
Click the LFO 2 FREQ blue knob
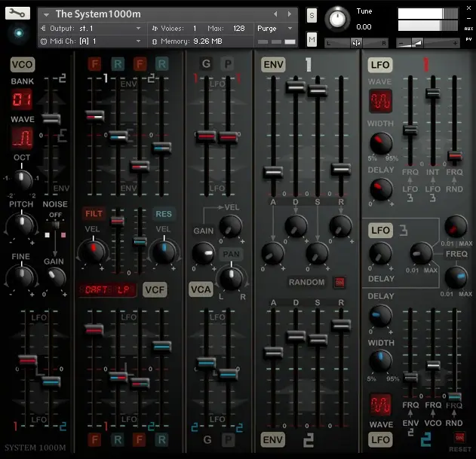(x=456, y=277)
